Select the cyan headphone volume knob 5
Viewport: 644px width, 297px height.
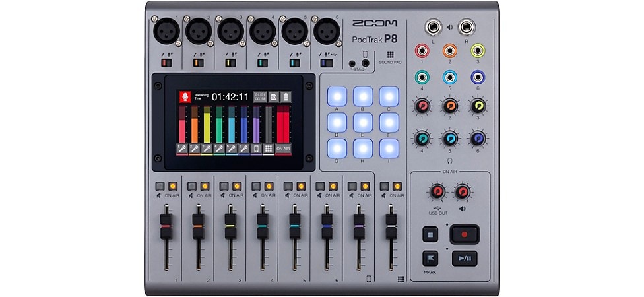click(450, 139)
